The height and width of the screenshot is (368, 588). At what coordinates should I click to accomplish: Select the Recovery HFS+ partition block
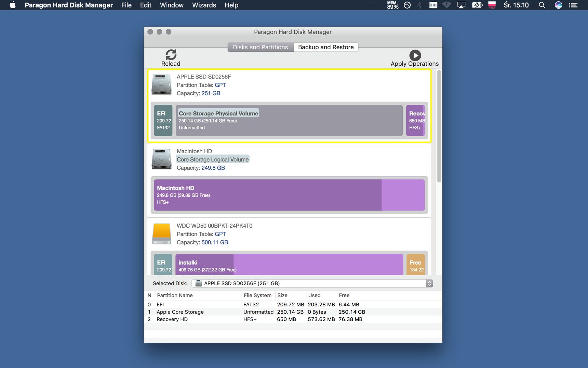415,120
